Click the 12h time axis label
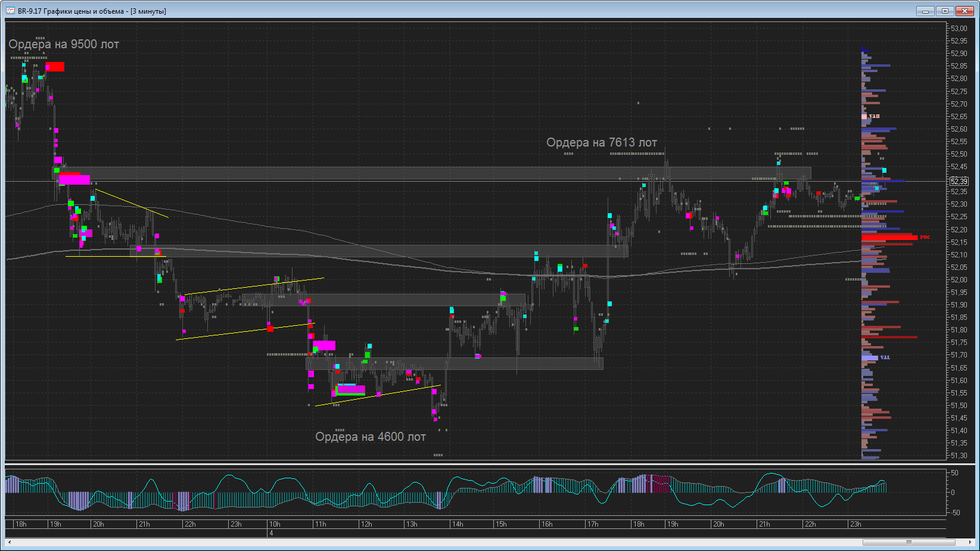980x551 pixels. click(x=366, y=524)
